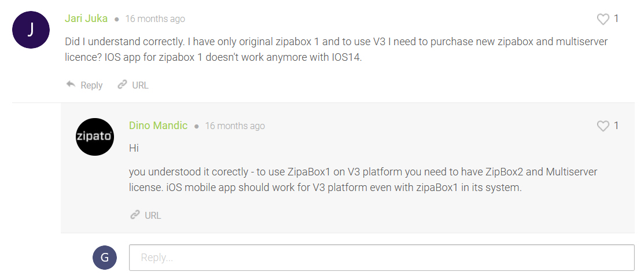Click the timestamp on Dino Mandic's reply
Image resolution: width=644 pixels, height=279 pixels.
(x=235, y=126)
